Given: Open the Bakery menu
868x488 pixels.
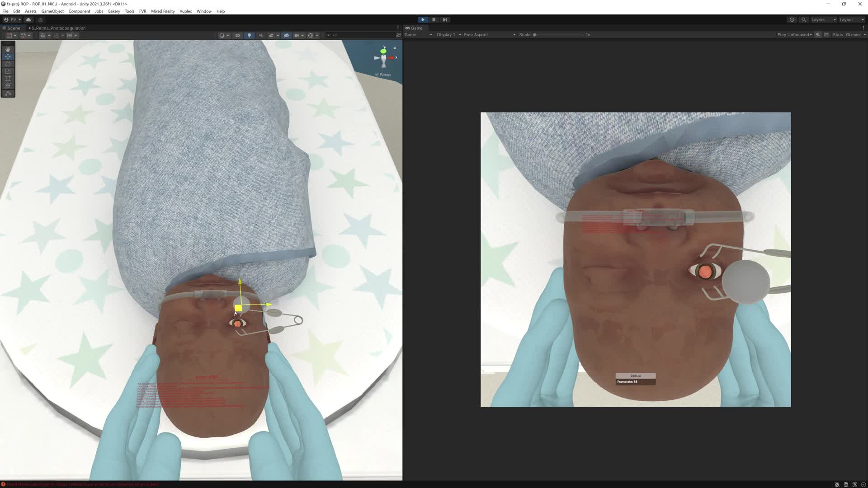Looking at the screenshot, I should point(114,11).
